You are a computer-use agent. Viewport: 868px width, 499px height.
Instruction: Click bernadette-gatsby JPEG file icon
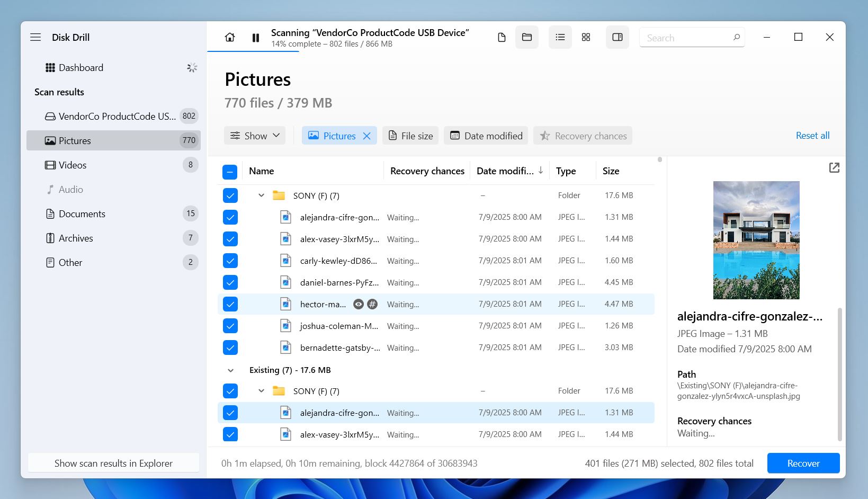click(x=285, y=347)
